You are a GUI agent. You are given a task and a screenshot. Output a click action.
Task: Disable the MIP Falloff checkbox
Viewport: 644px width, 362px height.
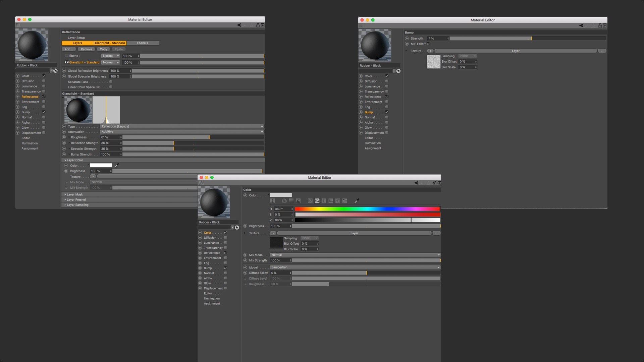point(429,44)
